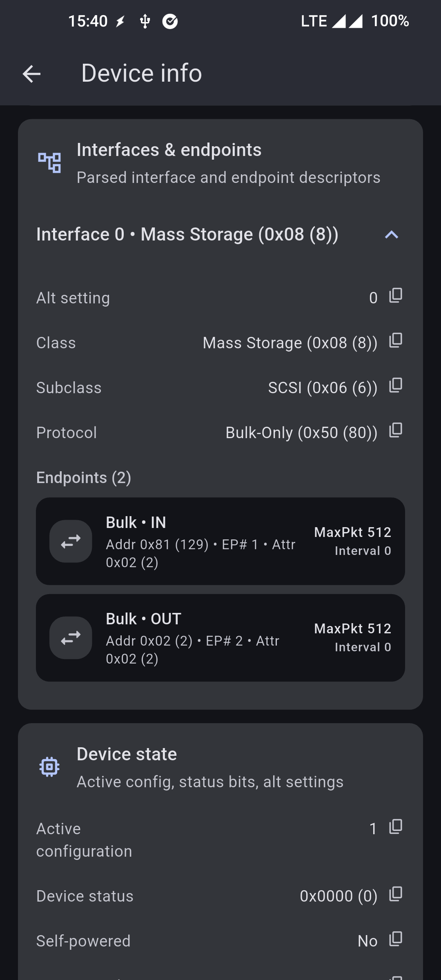Copy the Class value Mass Storage
This screenshot has width=441, height=980.
tap(396, 341)
